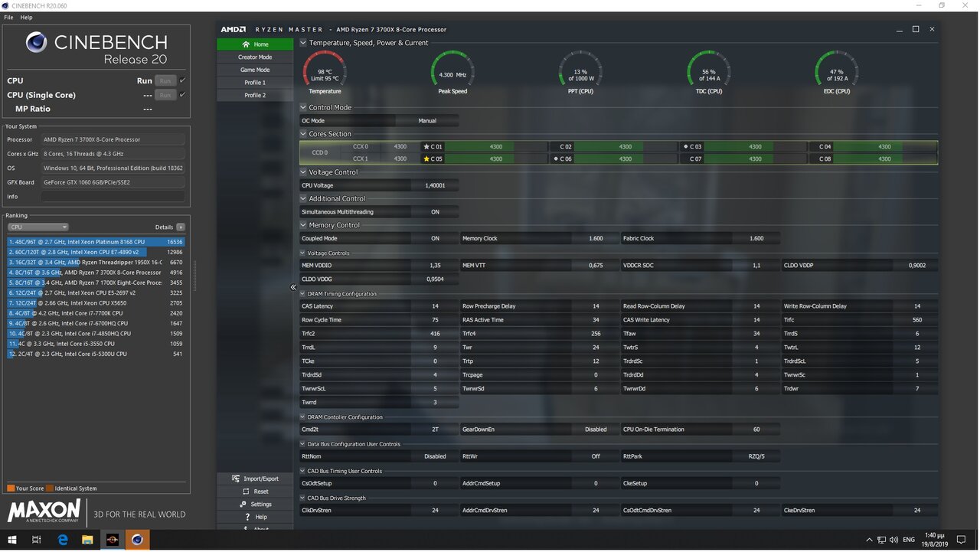The image size is (980, 552).
Task: Launch Microsoft Edge from the taskbar
Action: (x=63, y=540)
